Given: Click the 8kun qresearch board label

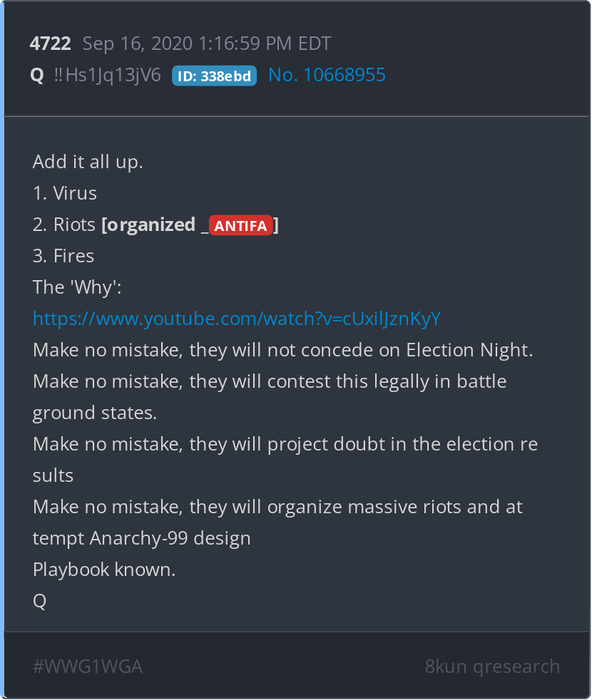Looking at the screenshot, I should click(x=492, y=666).
